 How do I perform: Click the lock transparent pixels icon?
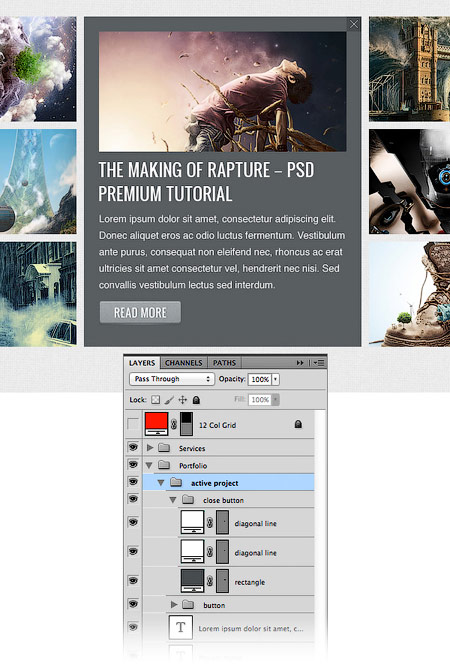pyautogui.click(x=156, y=400)
